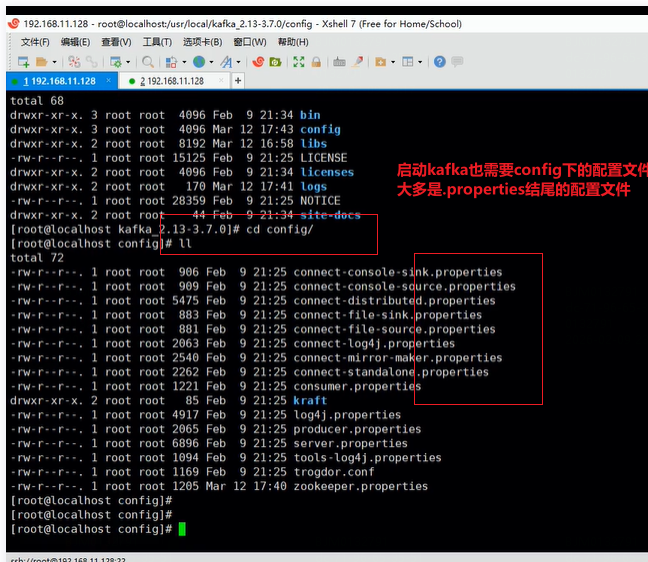
Task: Click the Xshell logo in title bar
Action: [x=14, y=24]
